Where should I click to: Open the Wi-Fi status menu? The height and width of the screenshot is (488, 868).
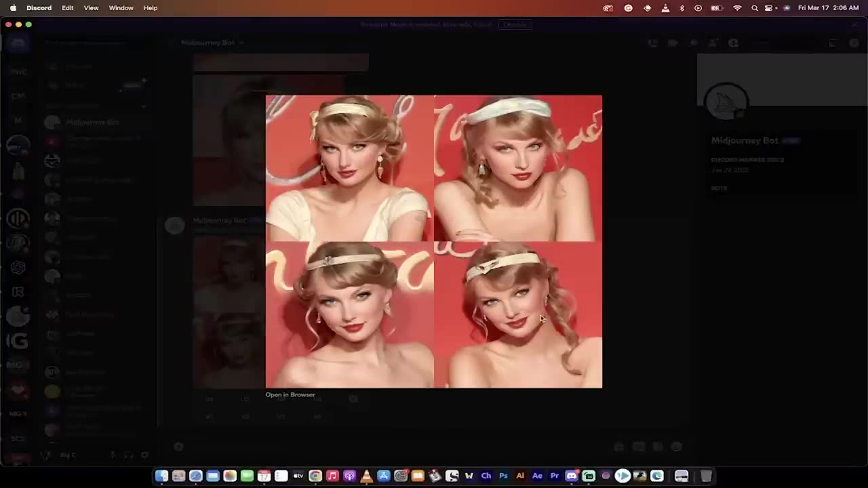tap(737, 8)
